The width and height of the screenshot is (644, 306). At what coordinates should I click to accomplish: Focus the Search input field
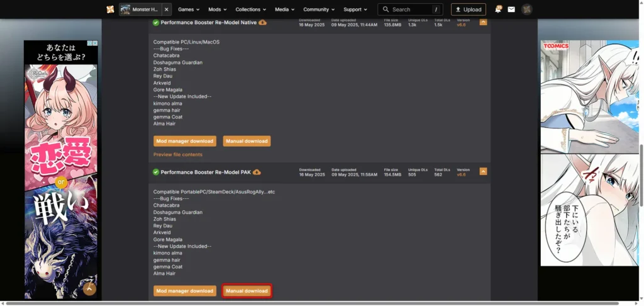(x=410, y=9)
